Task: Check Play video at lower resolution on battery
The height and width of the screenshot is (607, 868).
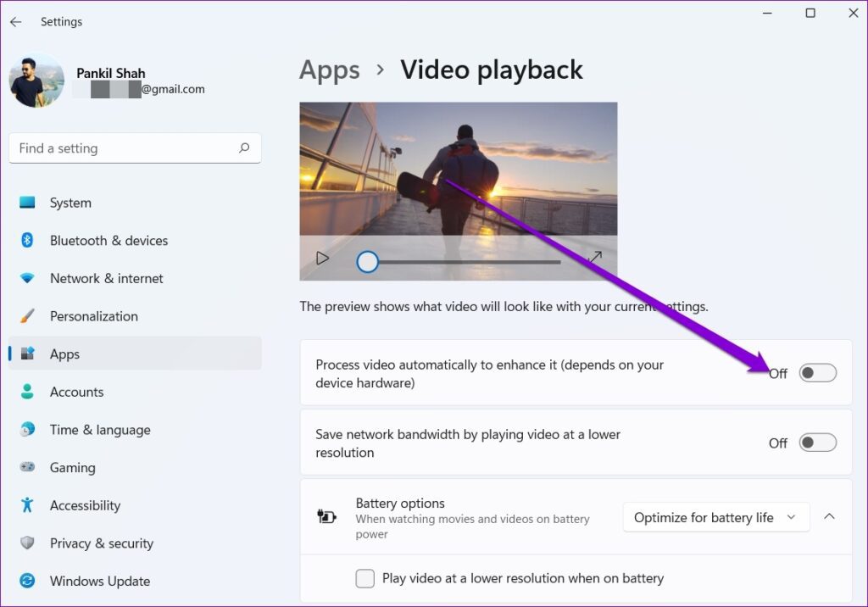Action: [364, 578]
